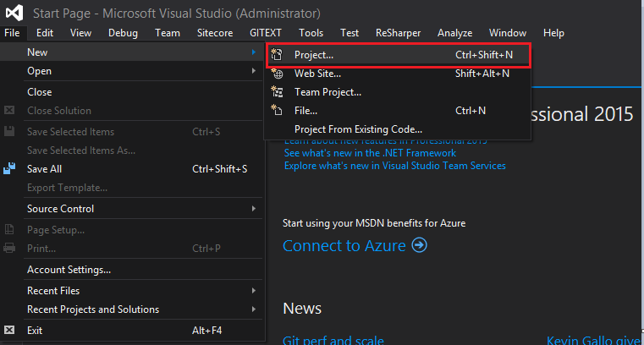Open the Team menu
Screen dimensions: 644x345
168,33
